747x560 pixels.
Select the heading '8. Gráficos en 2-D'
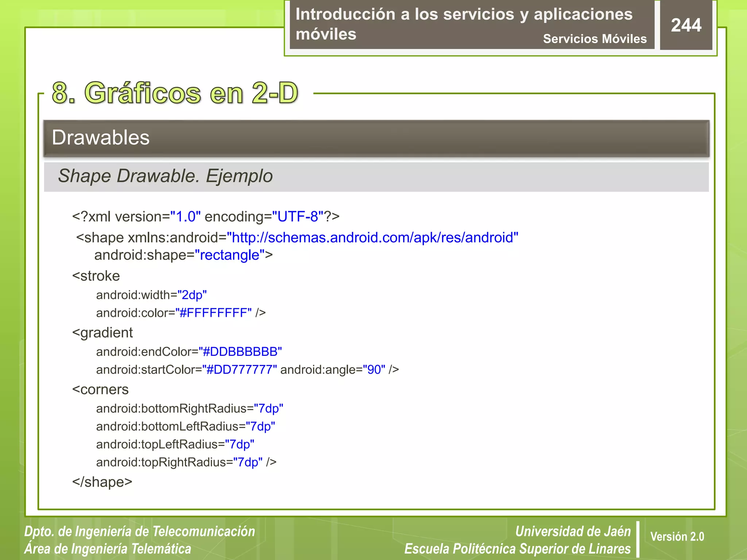click(175, 93)
